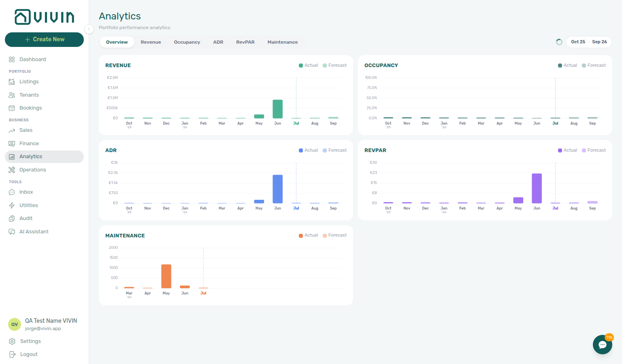
Task: Click the VIVIN house logo
Action: pos(44,17)
